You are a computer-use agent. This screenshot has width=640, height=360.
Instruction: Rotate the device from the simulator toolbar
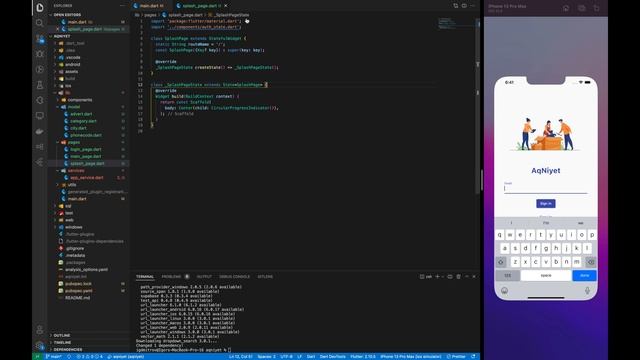pos(596,8)
